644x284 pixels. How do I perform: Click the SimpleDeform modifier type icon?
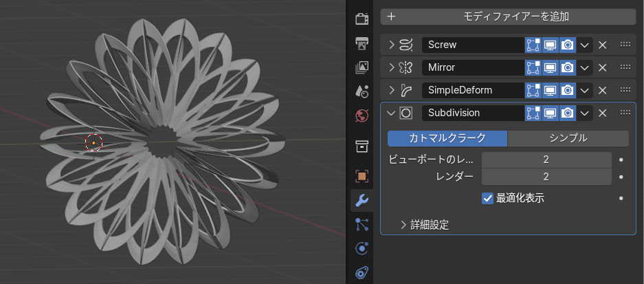[406, 90]
